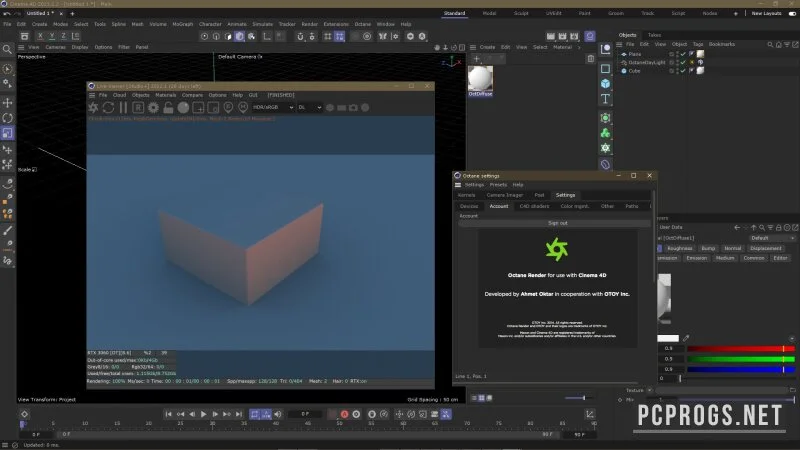The image size is (800, 450).
Task: Click the Sign out button
Action: click(557, 223)
